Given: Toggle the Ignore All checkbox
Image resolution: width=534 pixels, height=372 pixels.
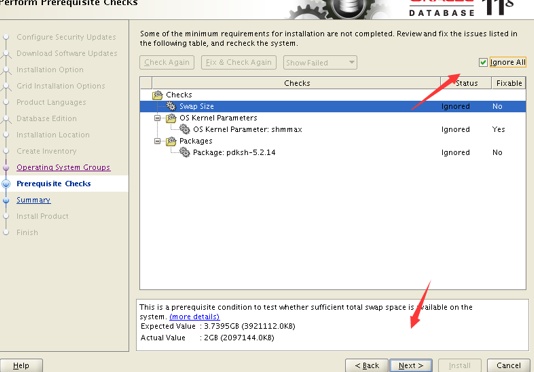Looking at the screenshot, I should point(483,63).
